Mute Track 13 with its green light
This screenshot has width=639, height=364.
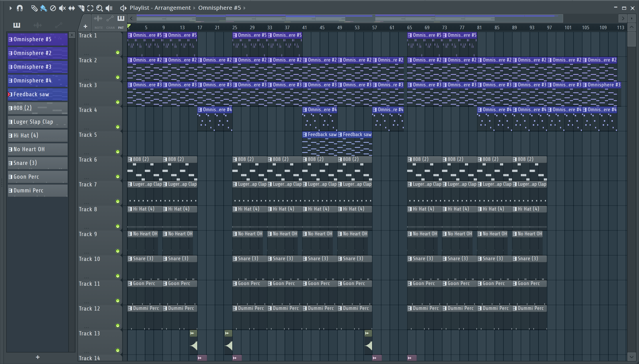(118, 350)
